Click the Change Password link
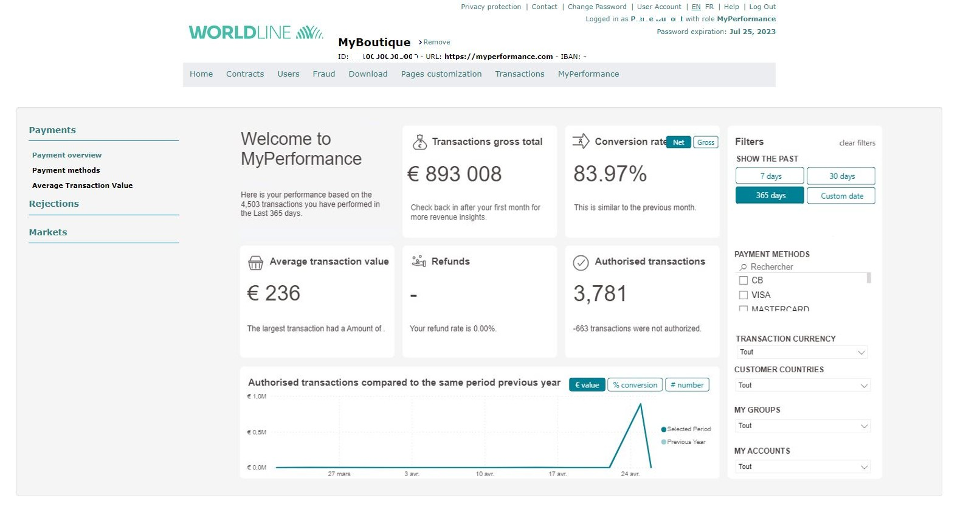Screen dimensions: 980x523 click(597, 7)
